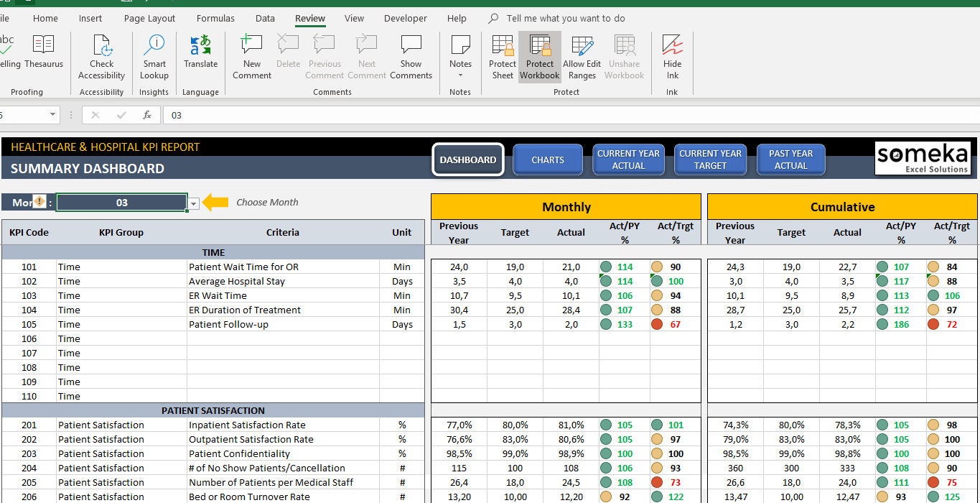This screenshot has width=980, height=503.
Task: Open the Developer tab
Action: point(405,18)
